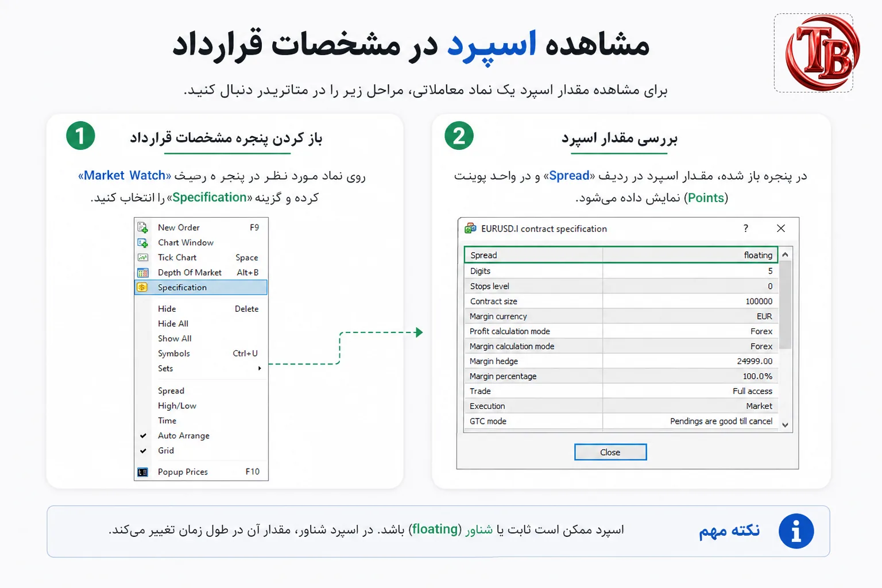Click the Popup Prices icon
The image size is (882, 588).
142,472
